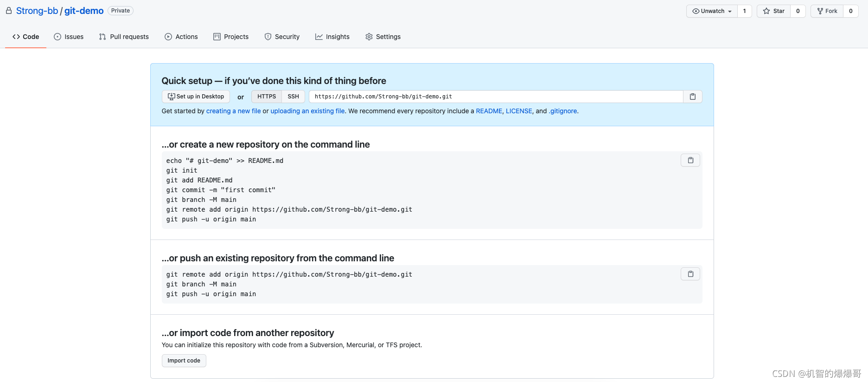Open the git-demo repository name link
Viewport: 868px width, 382px height.
point(84,11)
